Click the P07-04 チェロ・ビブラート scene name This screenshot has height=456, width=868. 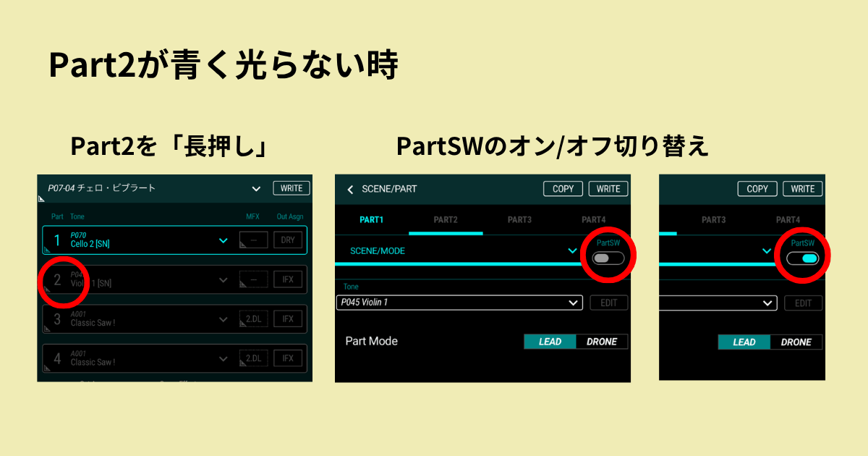[x=102, y=188]
